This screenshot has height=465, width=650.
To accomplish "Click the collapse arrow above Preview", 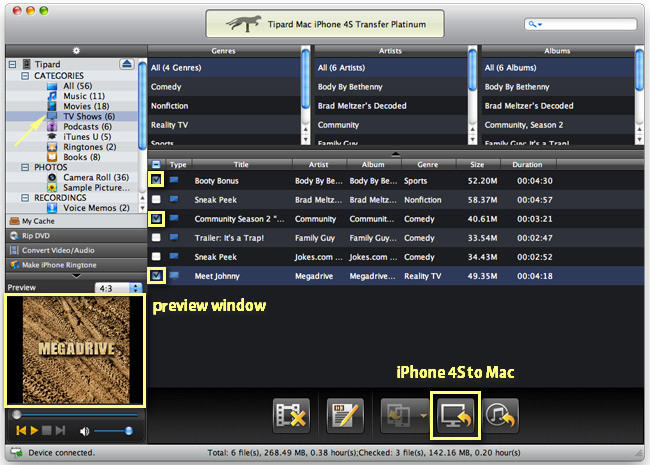I will click(76, 276).
